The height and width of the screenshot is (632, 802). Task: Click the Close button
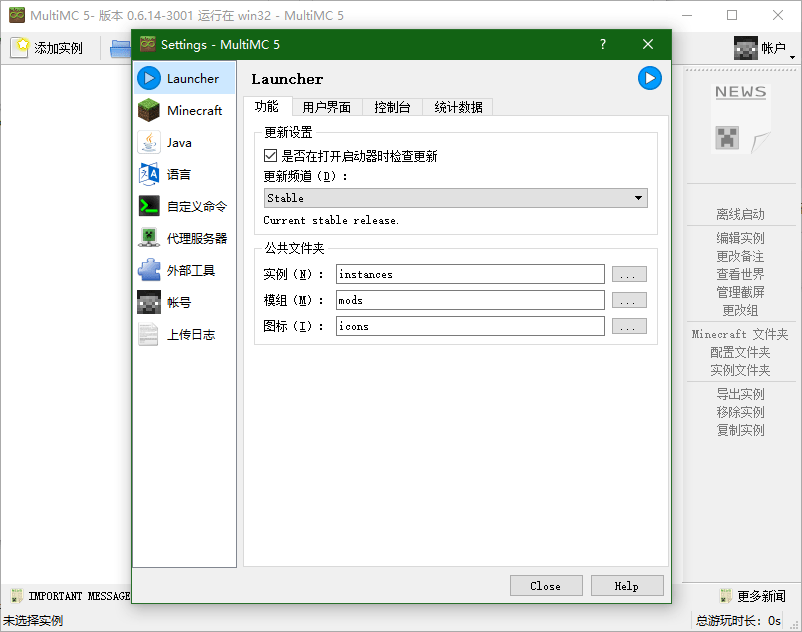coord(546,585)
